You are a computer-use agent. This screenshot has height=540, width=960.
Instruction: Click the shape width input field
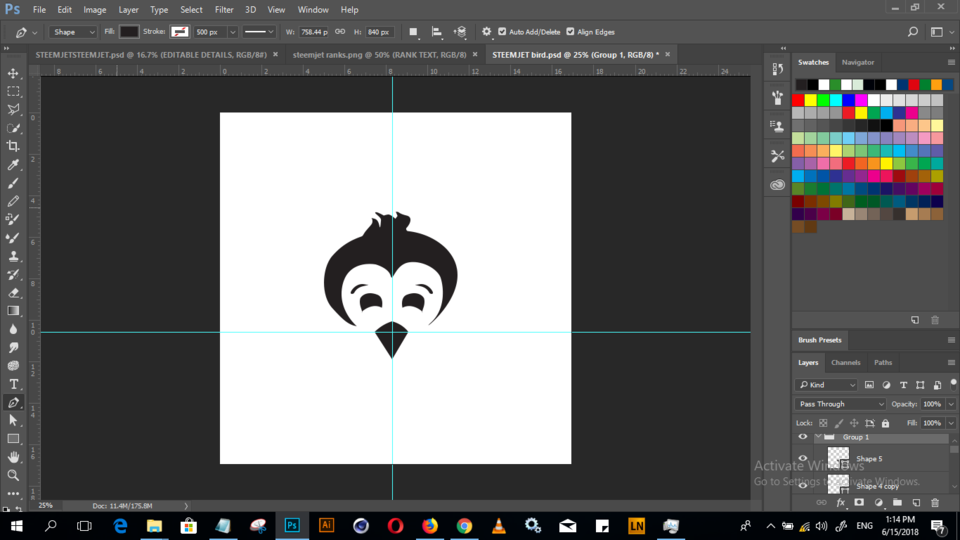[314, 32]
